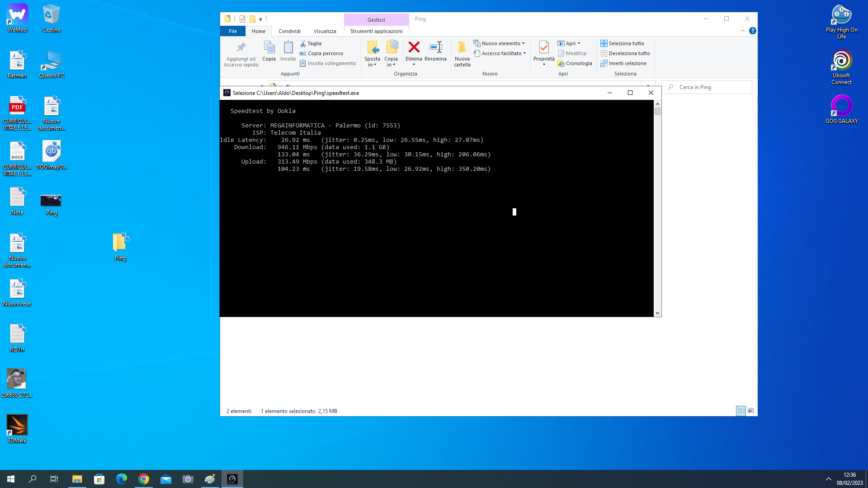Viewport: 868px width, 488px height.
Task: Click Aggiungi ad Accesso rapido pin icon
Action: pos(241,47)
